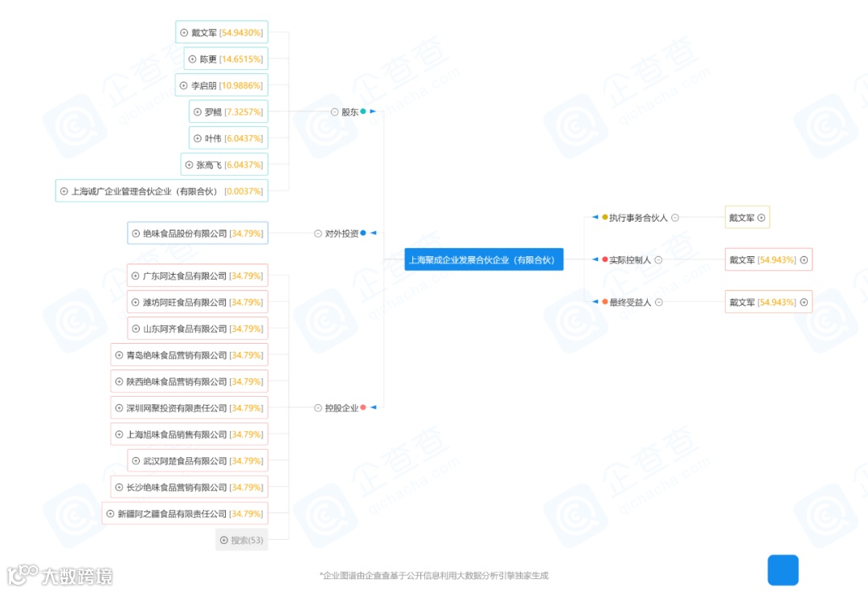The height and width of the screenshot is (592, 868).
Task: Expand the 戴文军 54.9430% shareholder node
Action: 184,33
